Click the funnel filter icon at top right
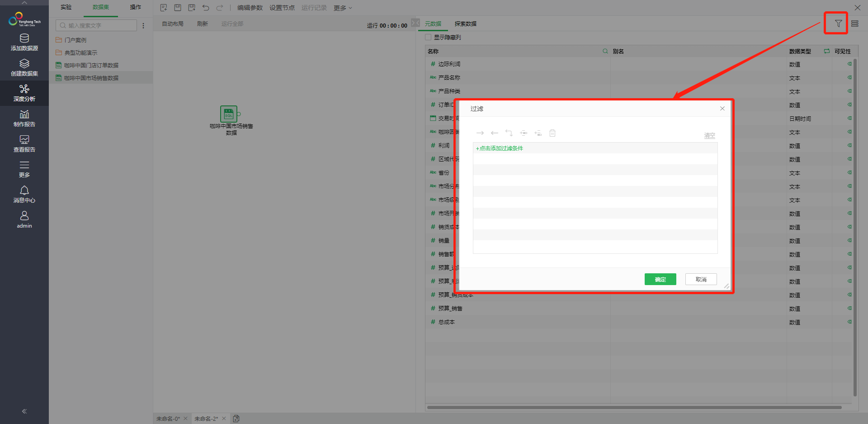 click(x=839, y=24)
